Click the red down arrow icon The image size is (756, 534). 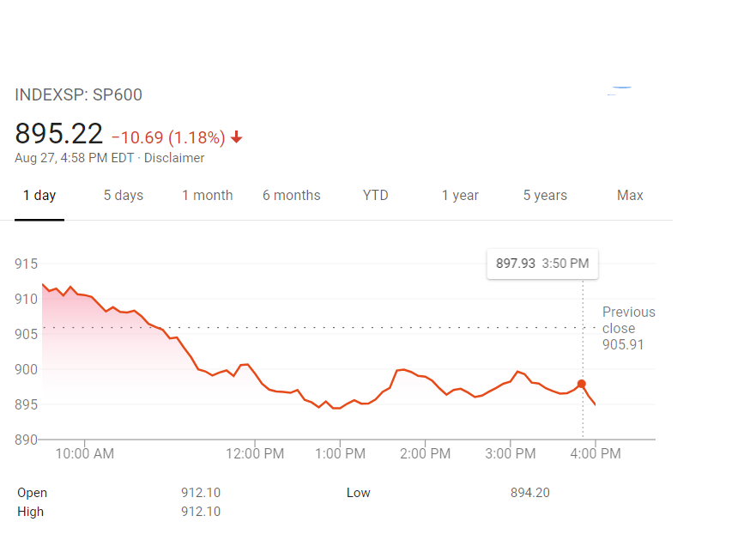[237, 137]
